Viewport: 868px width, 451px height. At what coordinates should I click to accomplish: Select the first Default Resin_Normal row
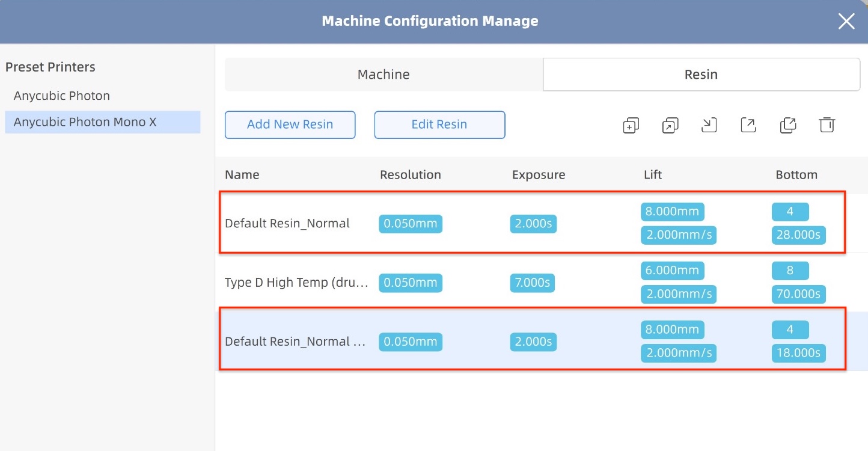point(287,224)
